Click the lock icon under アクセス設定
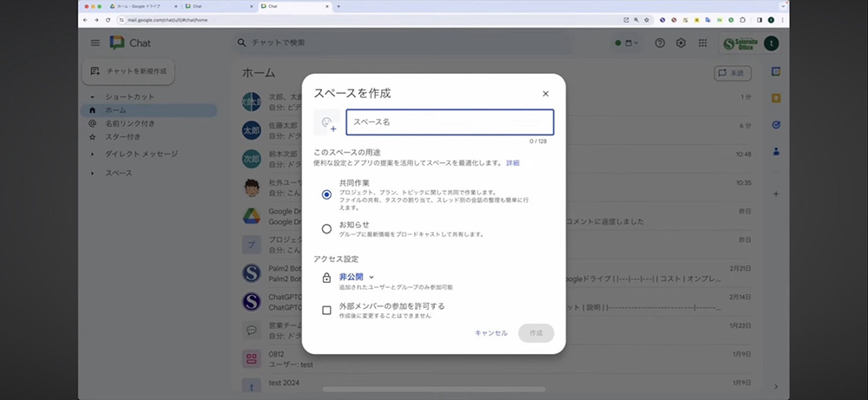 click(326, 278)
